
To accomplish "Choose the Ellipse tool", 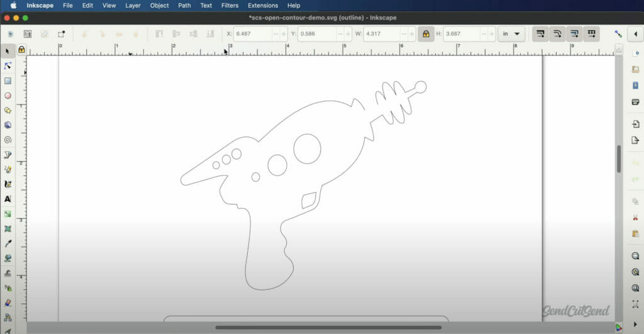I will pos(8,96).
